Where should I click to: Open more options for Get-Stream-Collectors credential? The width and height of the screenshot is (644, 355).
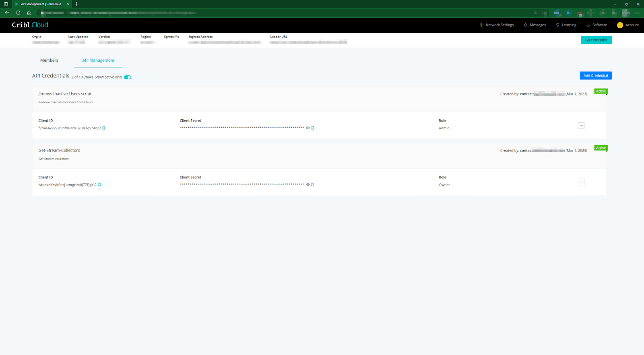[581, 182]
